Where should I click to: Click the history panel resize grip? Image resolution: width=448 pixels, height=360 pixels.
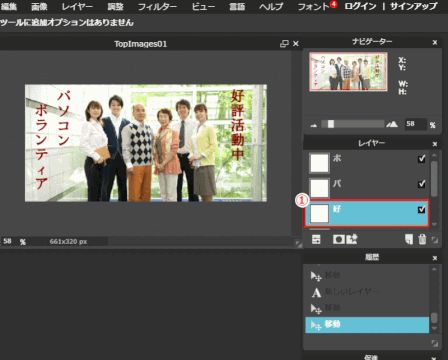tap(435, 343)
